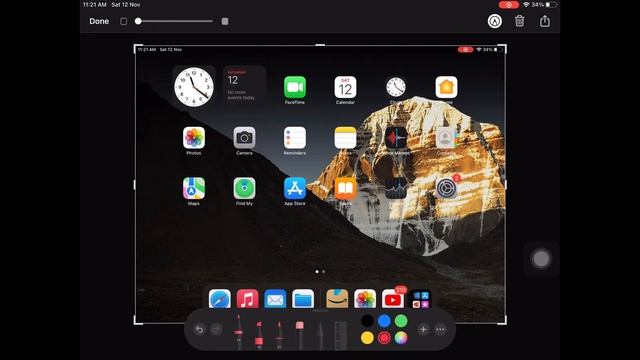Open the Share sheet icon

(x=544, y=21)
